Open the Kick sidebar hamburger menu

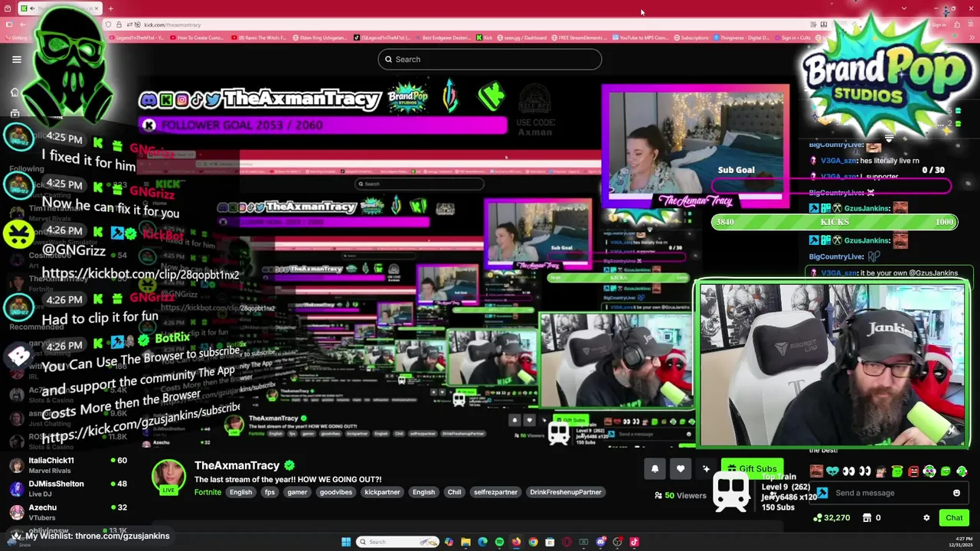[x=16, y=59]
